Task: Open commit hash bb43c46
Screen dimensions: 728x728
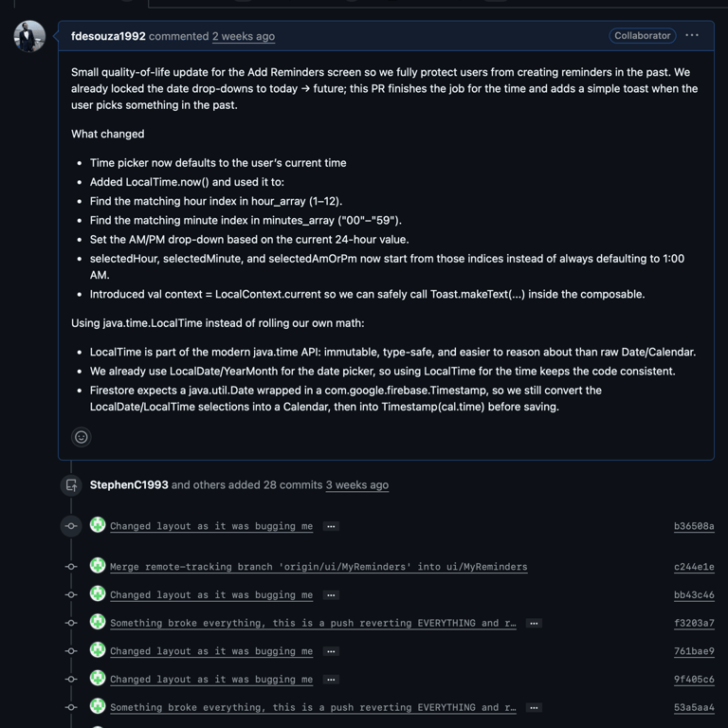Action: [x=694, y=595]
